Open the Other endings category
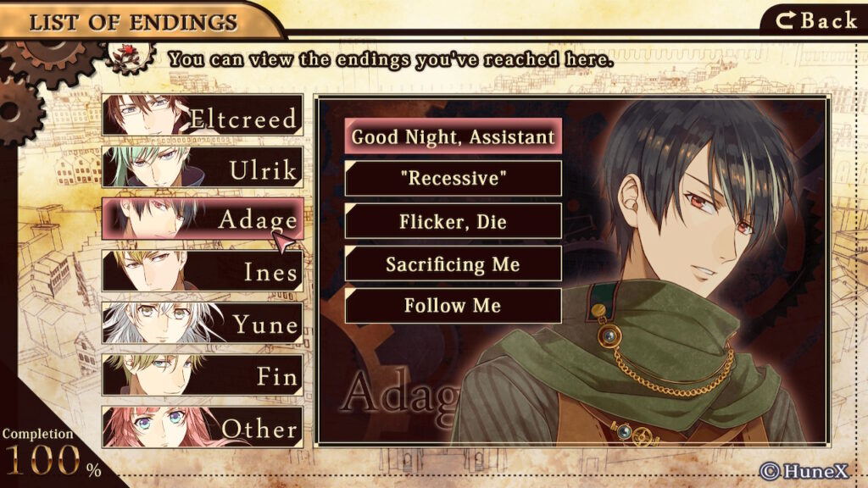Image resolution: width=868 pixels, height=488 pixels. click(203, 427)
